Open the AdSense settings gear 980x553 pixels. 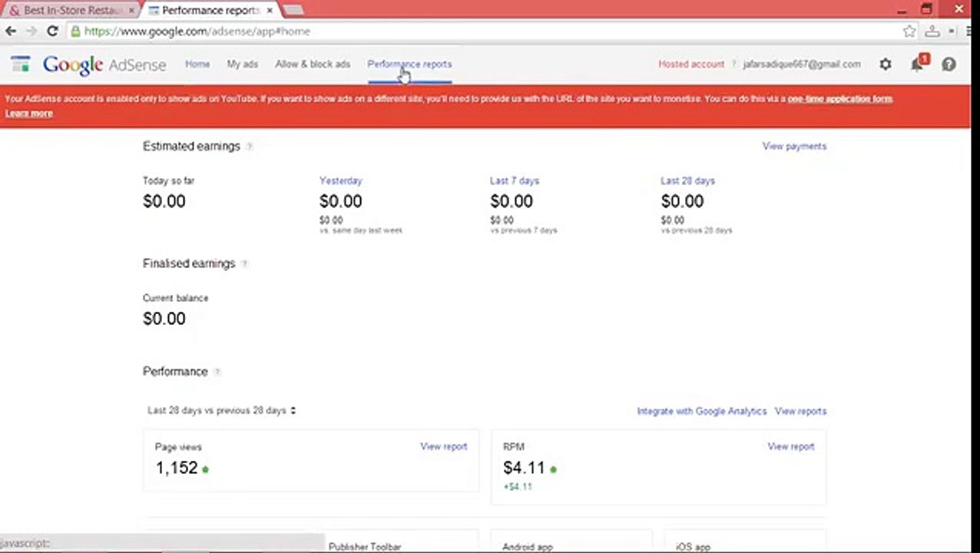[886, 65]
